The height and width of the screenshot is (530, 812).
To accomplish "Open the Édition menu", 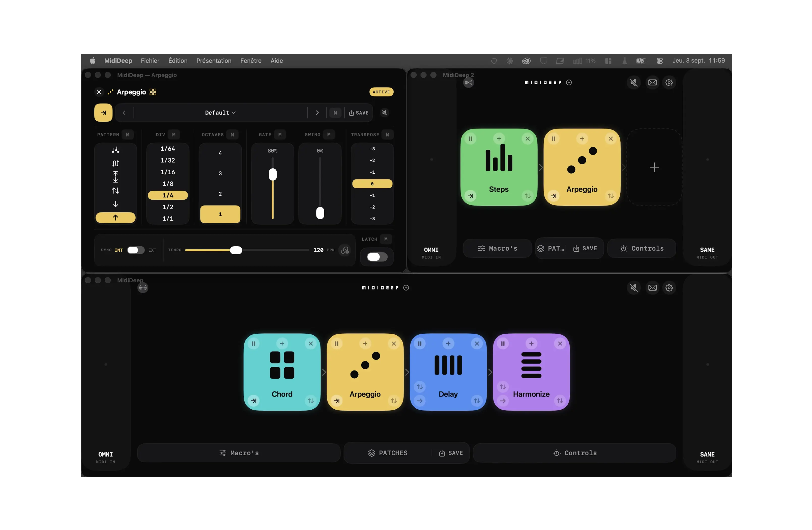I will (x=178, y=61).
